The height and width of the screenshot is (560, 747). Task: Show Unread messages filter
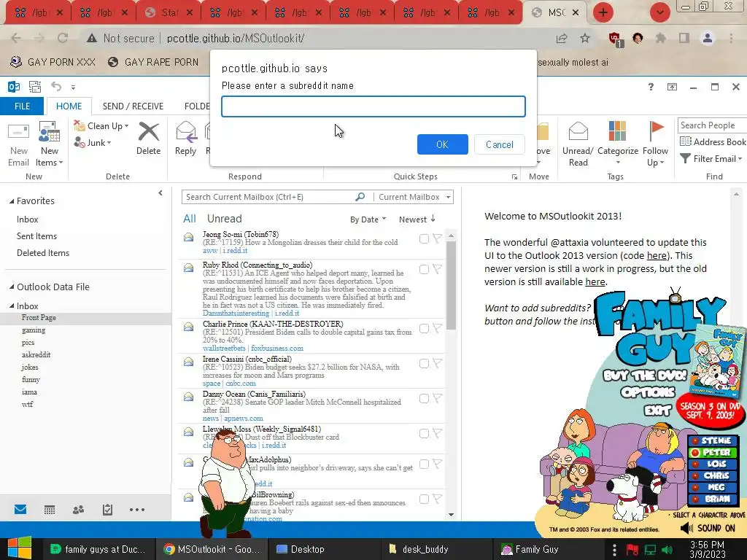coord(225,219)
